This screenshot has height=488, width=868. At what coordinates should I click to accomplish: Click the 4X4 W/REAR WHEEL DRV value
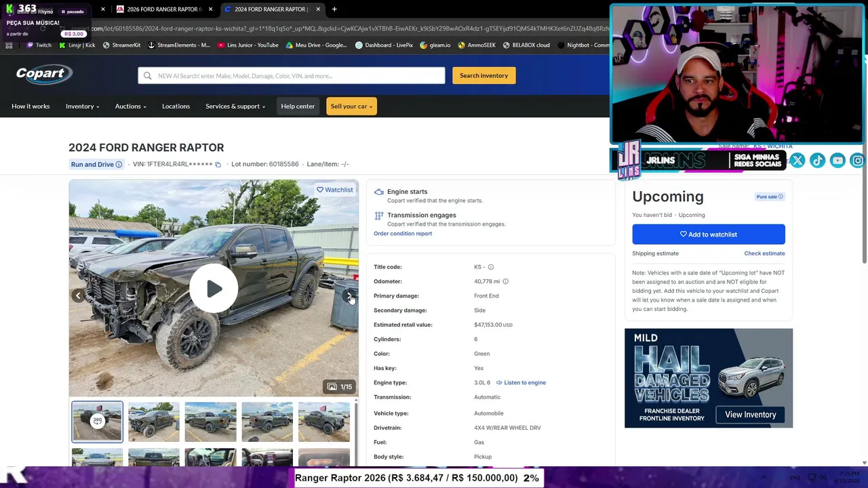click(507, 428)
